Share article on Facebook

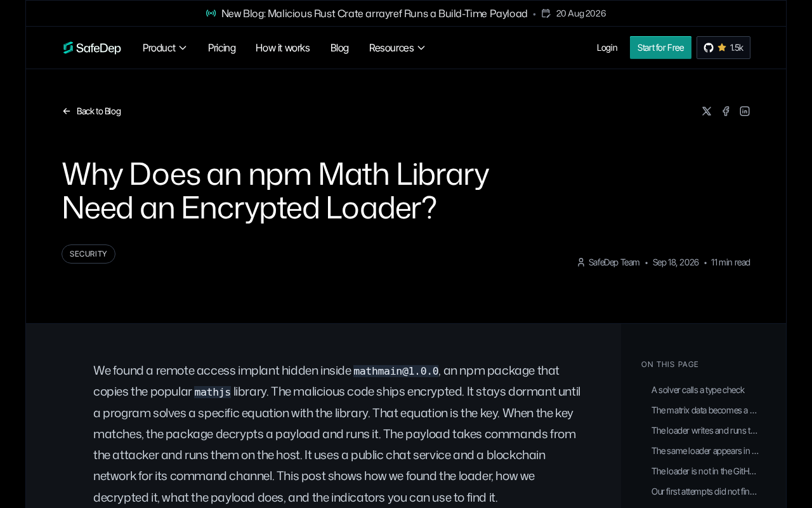tap(726, 111)
